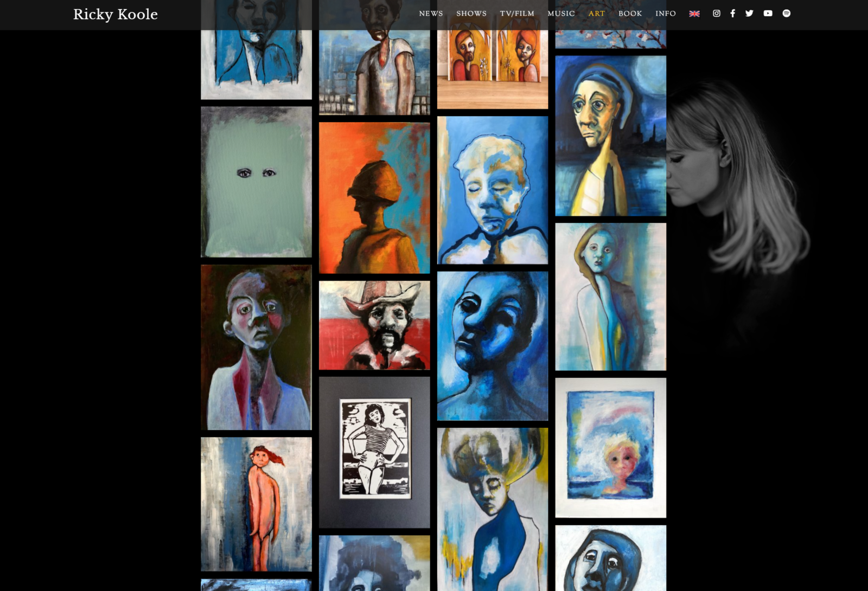Open the BOOK section

630,13
